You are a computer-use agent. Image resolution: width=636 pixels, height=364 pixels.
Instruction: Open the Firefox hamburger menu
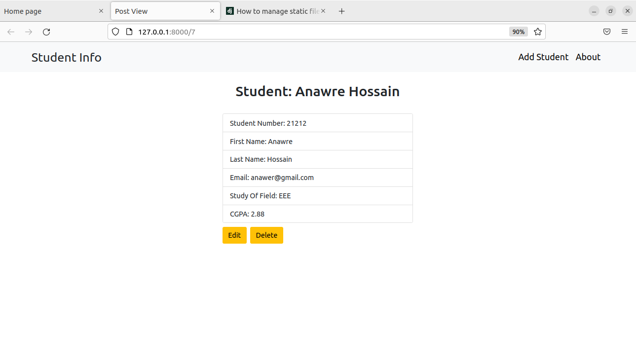point(624,32)
